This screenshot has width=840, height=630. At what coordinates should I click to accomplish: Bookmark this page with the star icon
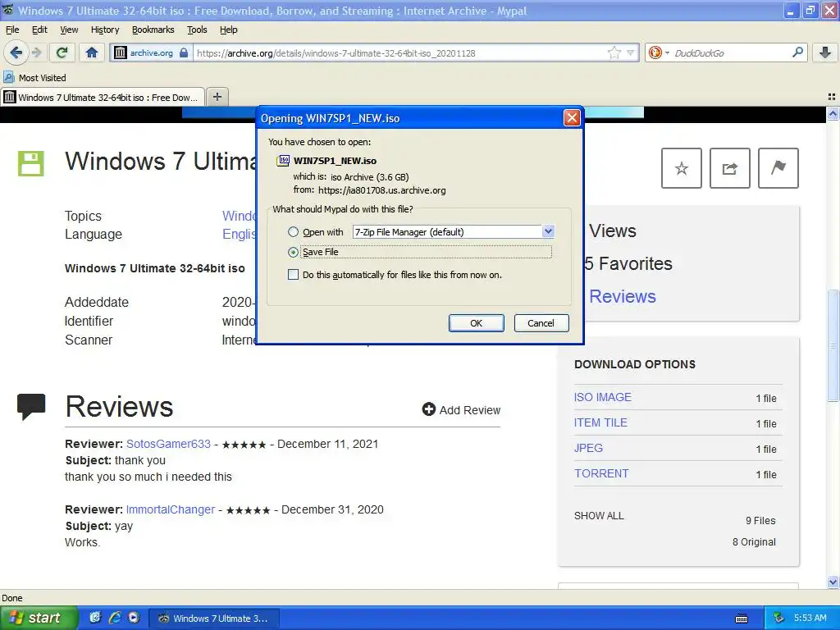[614, 52]
